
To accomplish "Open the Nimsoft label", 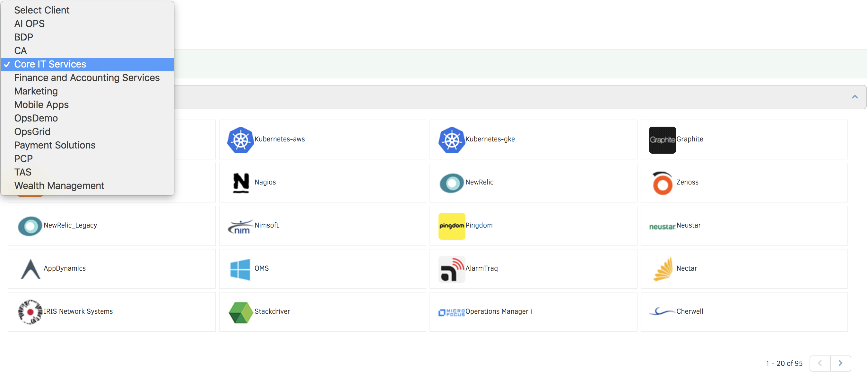I will pos(266,225).
